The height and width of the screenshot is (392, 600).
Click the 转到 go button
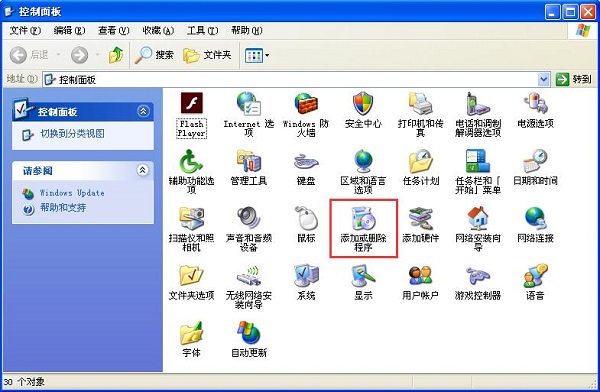click(574, 80)
